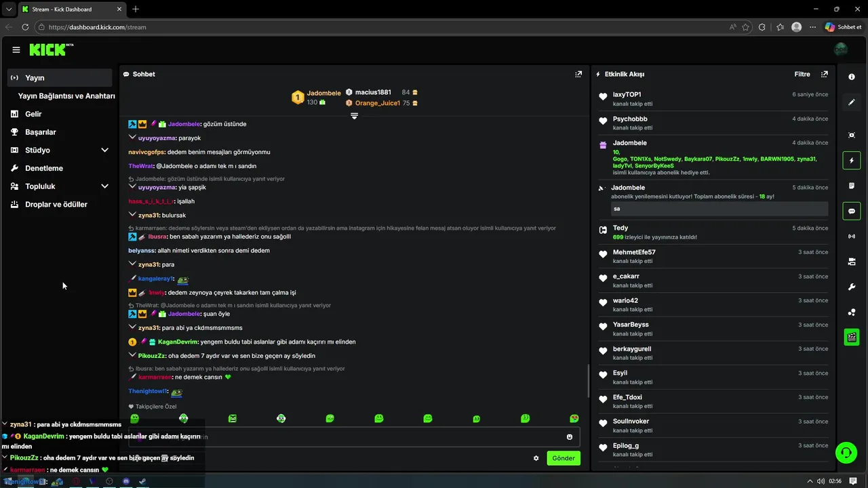
Task: Pop out the Etkinlik Akışı panel
Action: (x=825, y=74)
